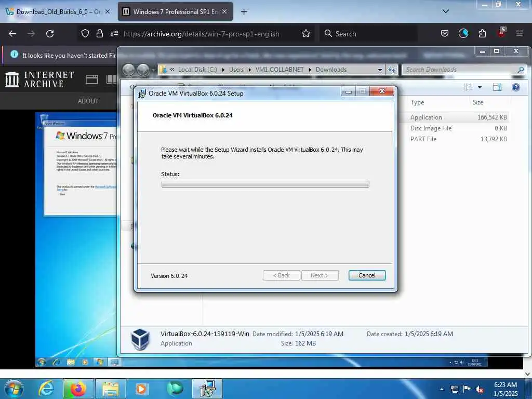Open site permissions icon in address bar

click(x=114, y=34)
